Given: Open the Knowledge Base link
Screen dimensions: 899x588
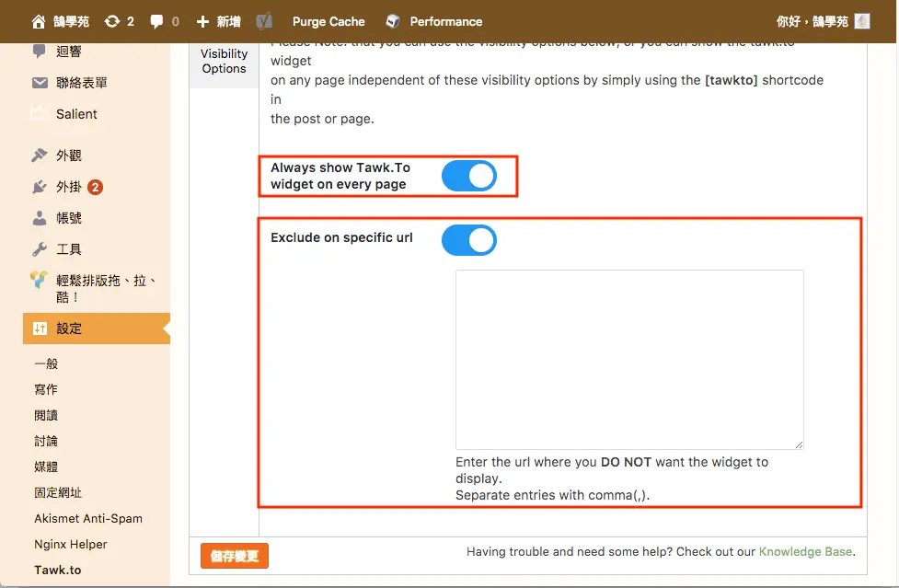Looking at the screenshot, I should (x=805, y=552).
